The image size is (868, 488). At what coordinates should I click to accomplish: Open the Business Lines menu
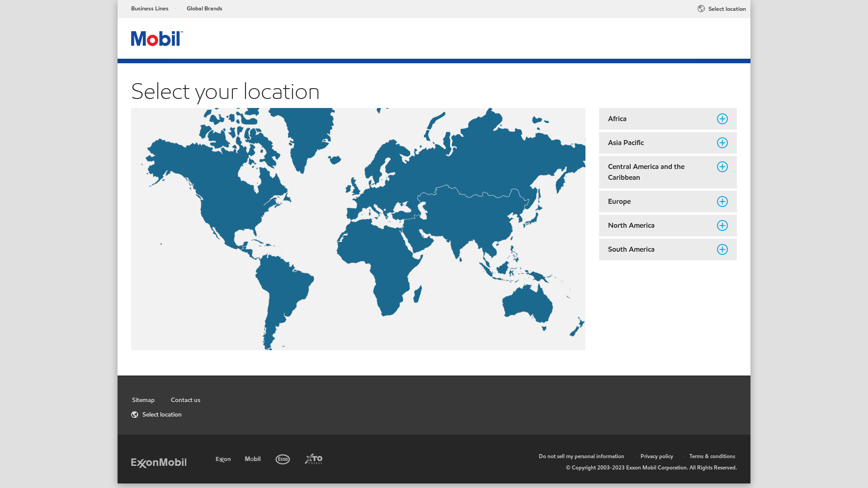pyautogui.click(x=150, y=9)
